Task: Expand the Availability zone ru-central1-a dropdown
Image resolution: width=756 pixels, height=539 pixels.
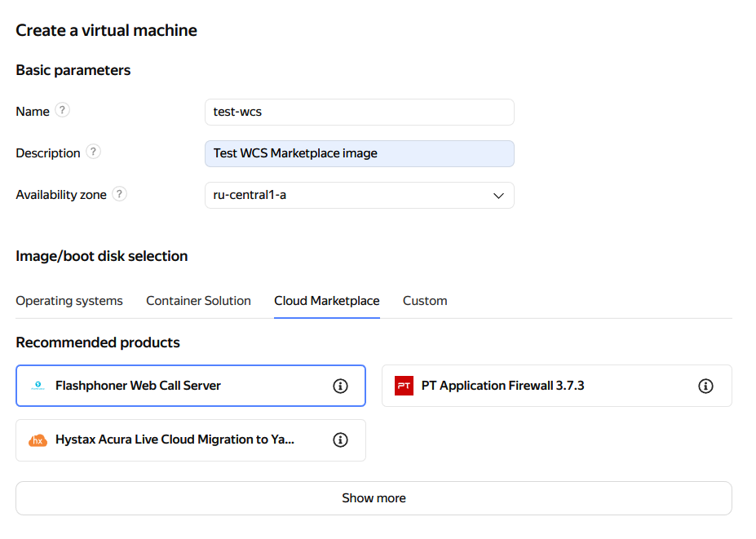Action: [359, 196]
